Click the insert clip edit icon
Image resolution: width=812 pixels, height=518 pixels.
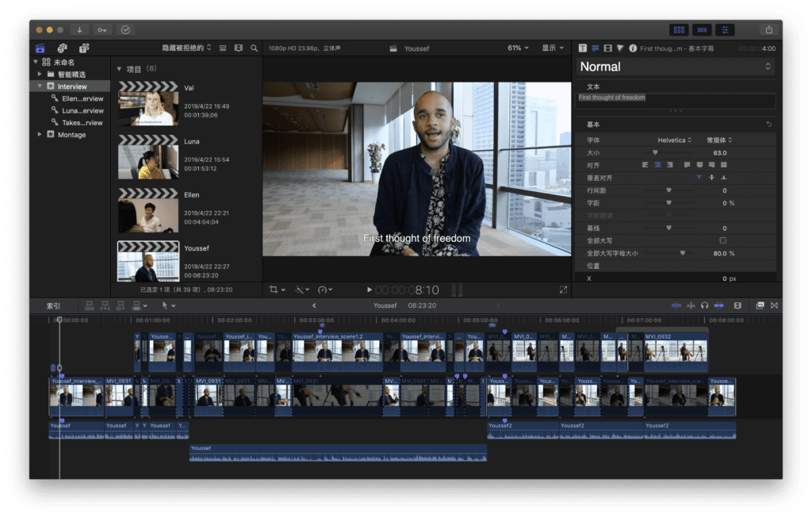(x=105, y=305)
